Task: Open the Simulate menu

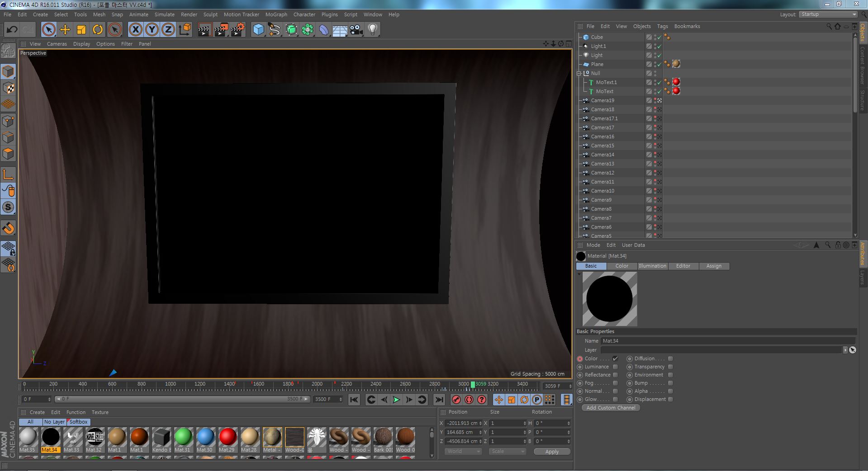Action: 164,14
